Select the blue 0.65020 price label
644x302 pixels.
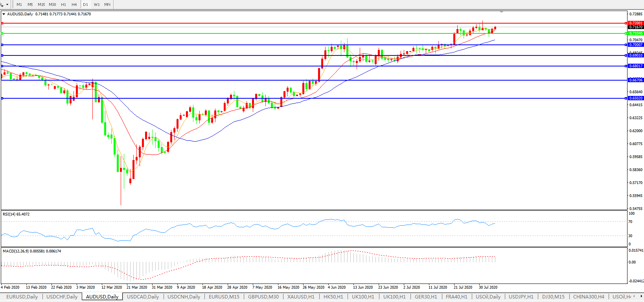click(635, 98)
